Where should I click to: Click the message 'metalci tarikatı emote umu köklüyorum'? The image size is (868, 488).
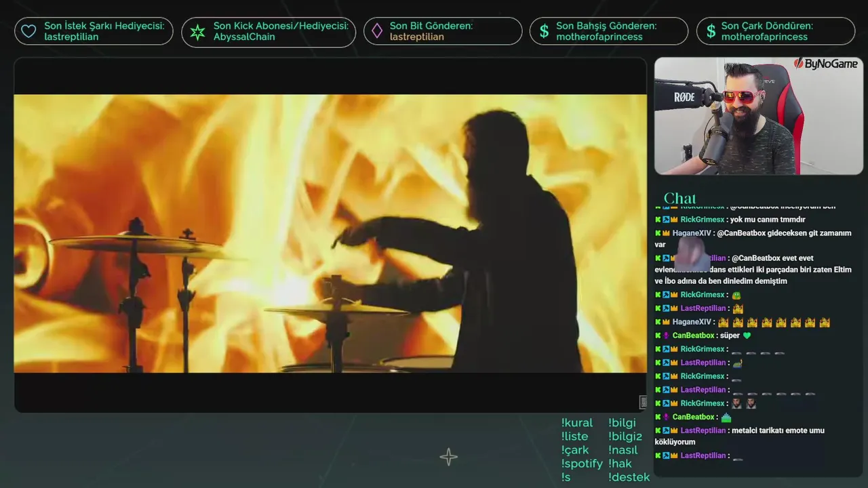click(x=739, y=436)
